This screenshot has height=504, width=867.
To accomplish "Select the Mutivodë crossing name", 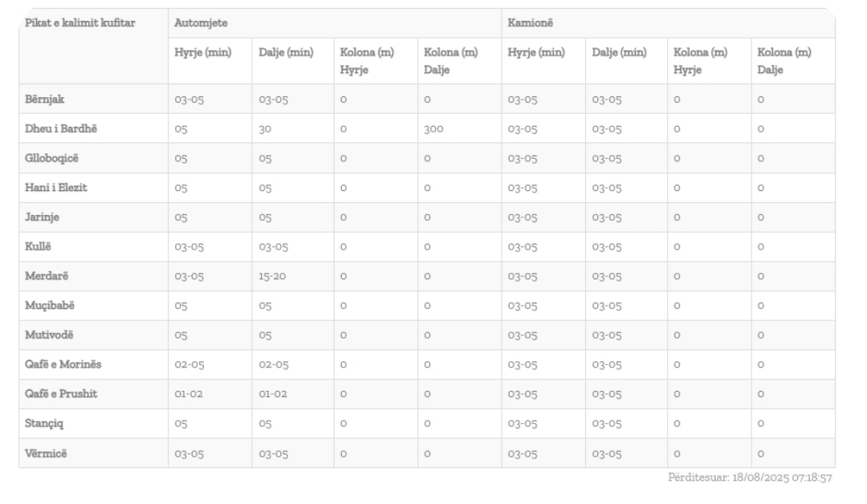I will point(49,335).
